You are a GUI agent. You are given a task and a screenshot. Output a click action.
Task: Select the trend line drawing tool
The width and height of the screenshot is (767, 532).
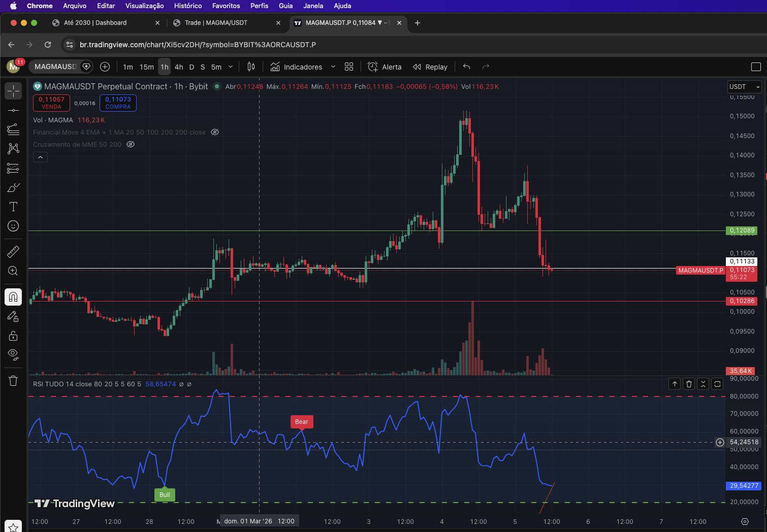tap(13, 110)
